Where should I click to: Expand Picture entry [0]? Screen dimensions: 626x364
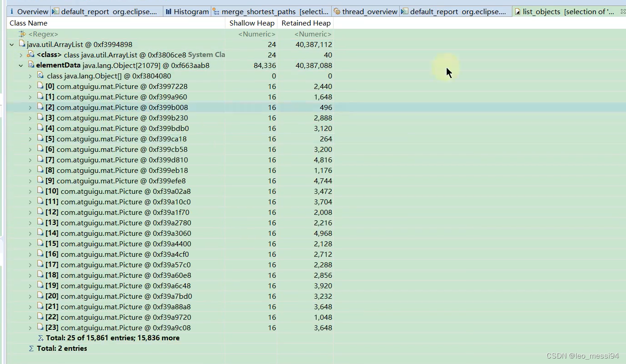[30, 87]
